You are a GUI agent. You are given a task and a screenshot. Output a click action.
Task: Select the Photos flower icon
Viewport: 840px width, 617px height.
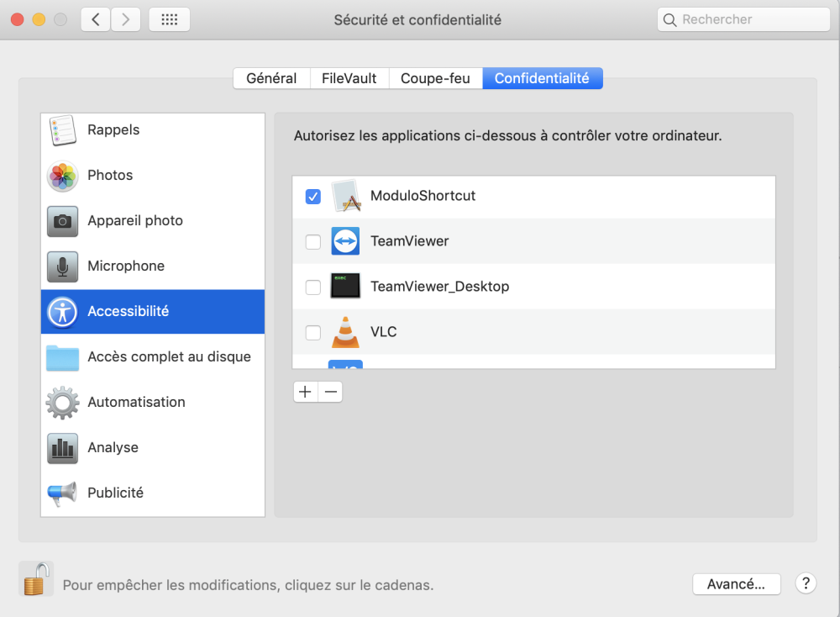point(62,176)
